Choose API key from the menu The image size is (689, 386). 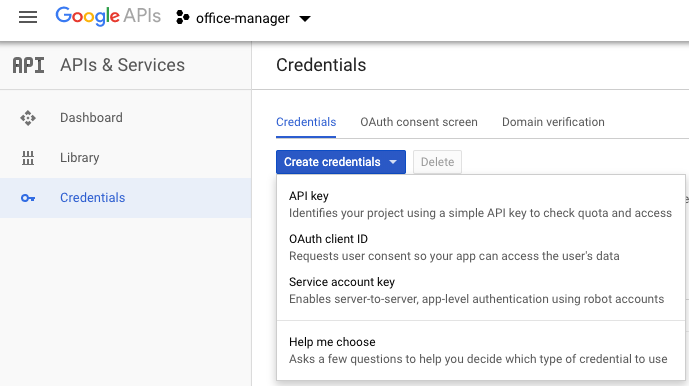[481, 204]
